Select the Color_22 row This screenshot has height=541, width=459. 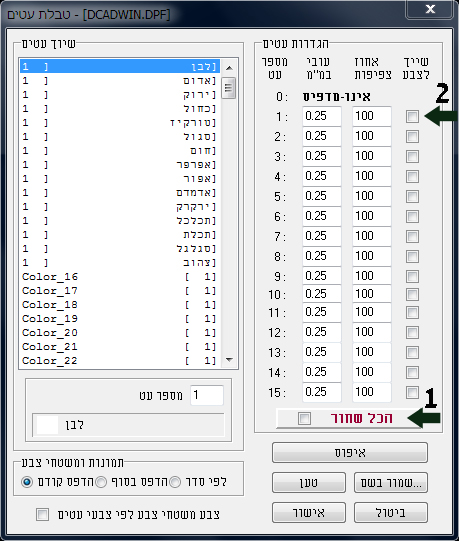pos(120,361)
